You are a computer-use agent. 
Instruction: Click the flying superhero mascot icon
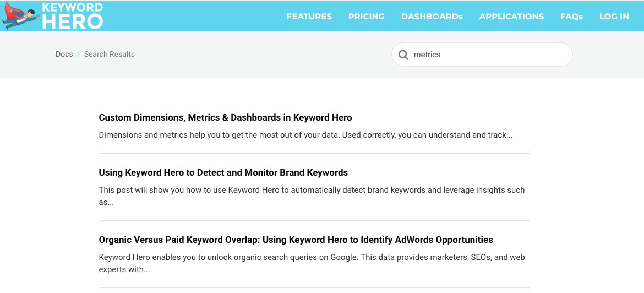(21, 17)
